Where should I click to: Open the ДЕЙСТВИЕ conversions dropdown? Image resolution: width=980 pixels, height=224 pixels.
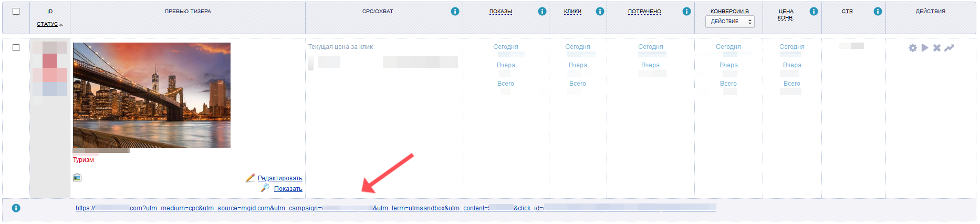click(729, 22)
